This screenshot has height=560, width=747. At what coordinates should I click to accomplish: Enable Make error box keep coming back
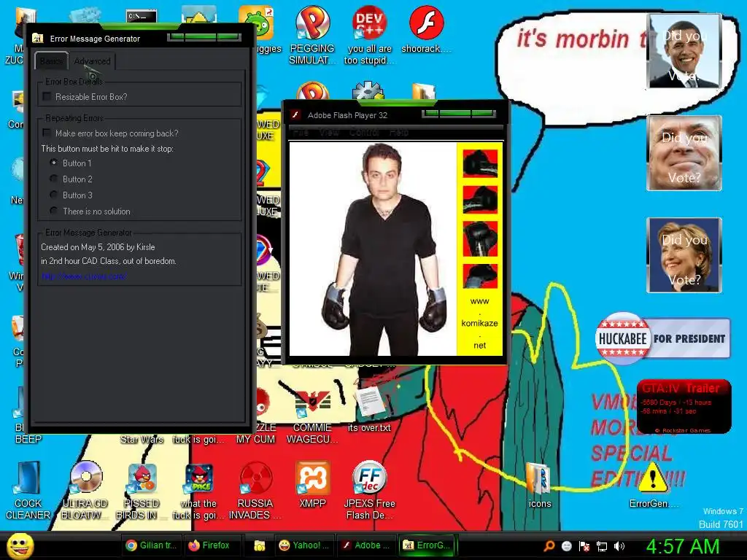[x=47, y=133]
